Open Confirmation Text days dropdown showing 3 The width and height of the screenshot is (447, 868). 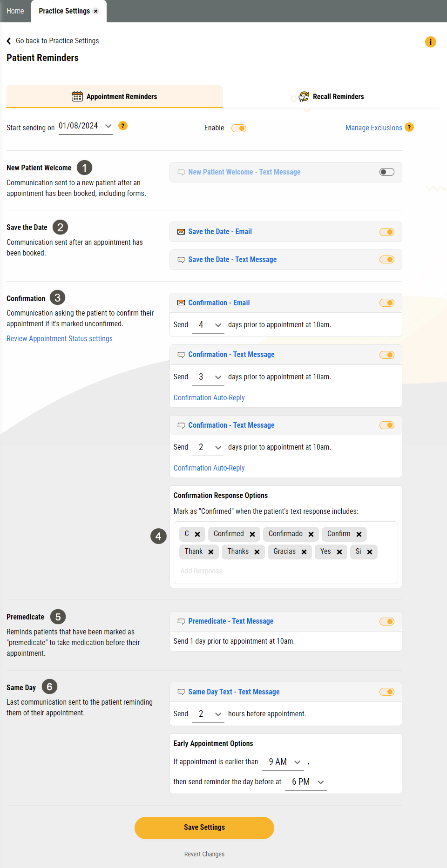(x=208, y=377)
